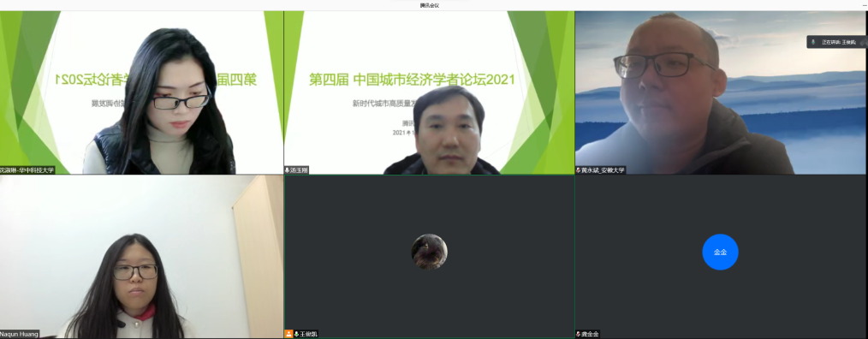Select the 汤玉刚 participant video tile

[x=429, y=92]
